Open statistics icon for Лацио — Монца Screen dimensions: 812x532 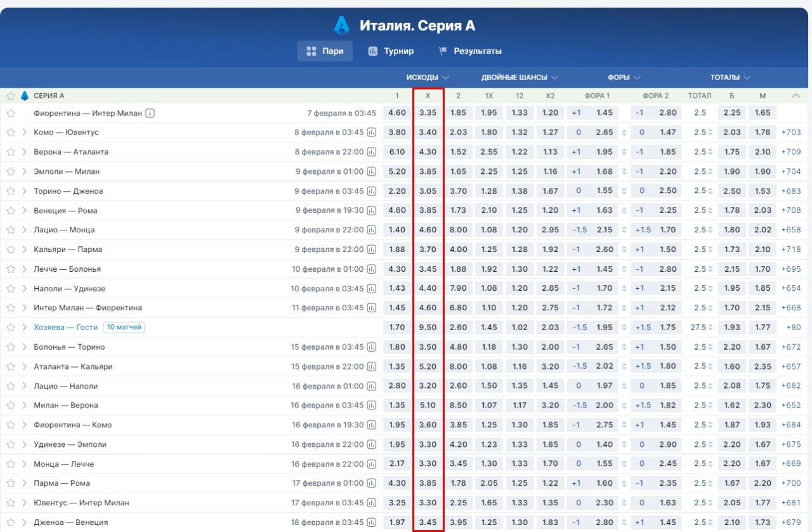click(x=372, y=230)
